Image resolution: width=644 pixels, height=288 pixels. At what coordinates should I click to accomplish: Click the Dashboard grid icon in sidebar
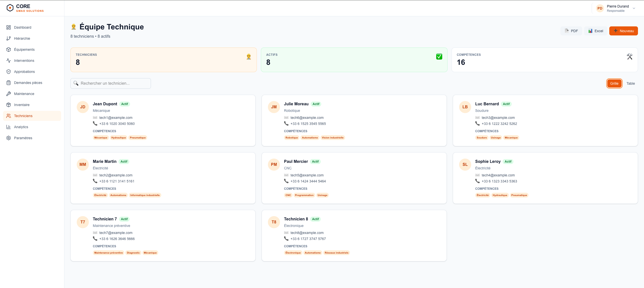click(9, 27)
